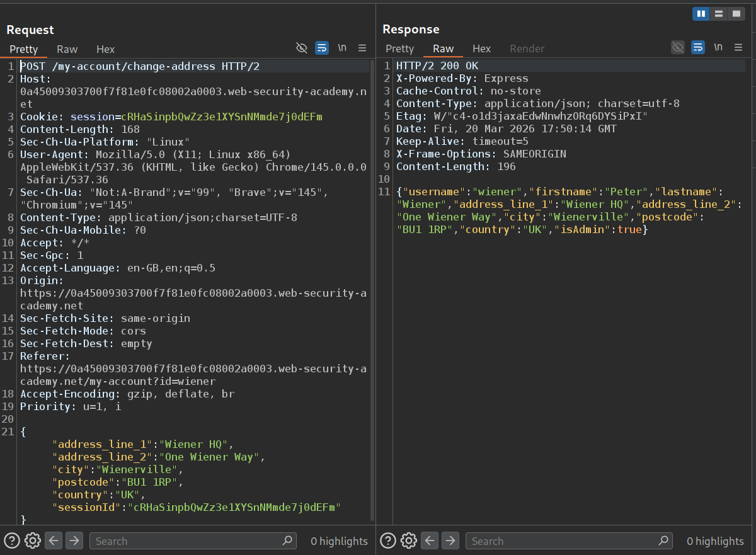756x555 pixels.
Task: Select Raw tab in Request panel
Action: tap(67, 49)
